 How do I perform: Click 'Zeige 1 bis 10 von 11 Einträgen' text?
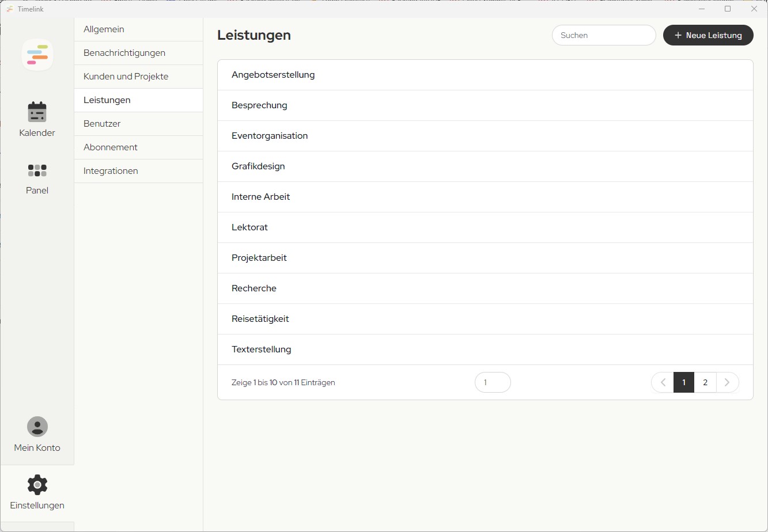coord(283,382)
